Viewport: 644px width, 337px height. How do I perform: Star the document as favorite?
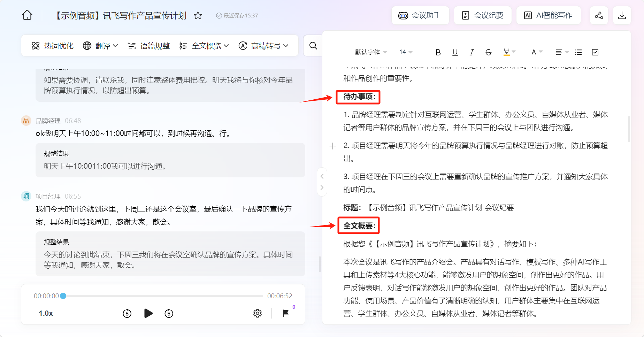point(198,15)
